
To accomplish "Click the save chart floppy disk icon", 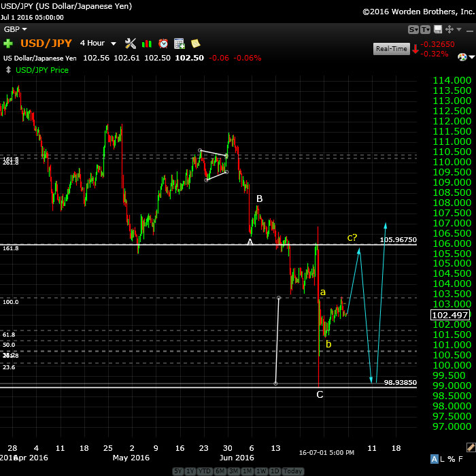I will (438, 29).
